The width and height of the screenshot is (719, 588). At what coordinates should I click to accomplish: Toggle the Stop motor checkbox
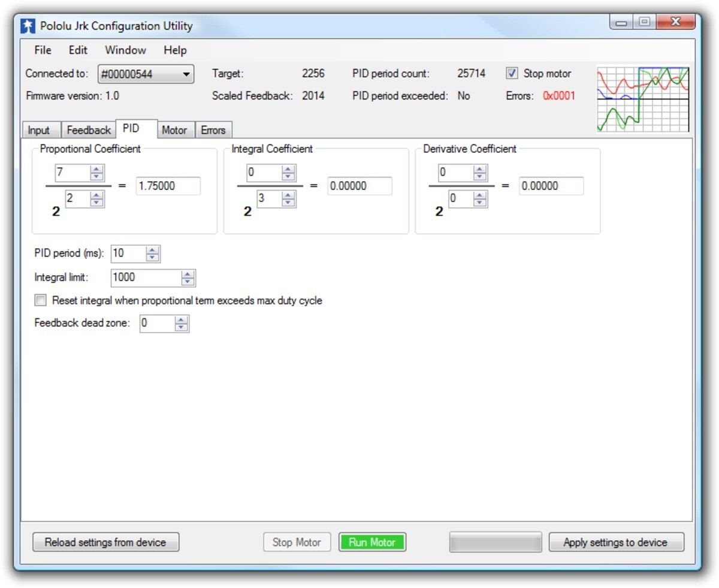pyautogui.click(x=512, y=74)
